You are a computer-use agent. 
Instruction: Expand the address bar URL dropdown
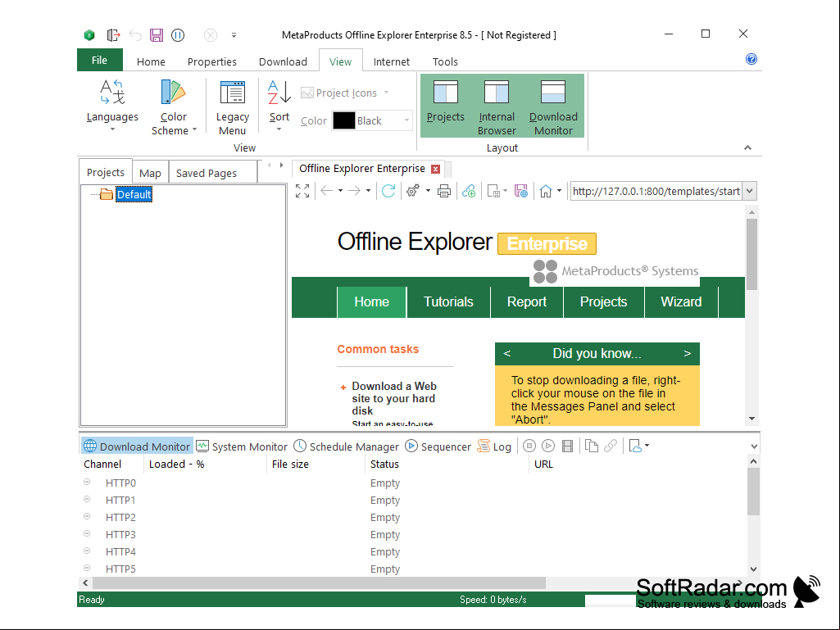pos(750,191)
